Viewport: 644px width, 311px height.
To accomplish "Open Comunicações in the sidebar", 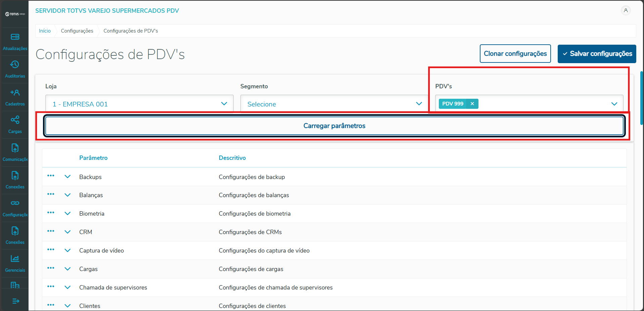I will click(x=15, y=152).
